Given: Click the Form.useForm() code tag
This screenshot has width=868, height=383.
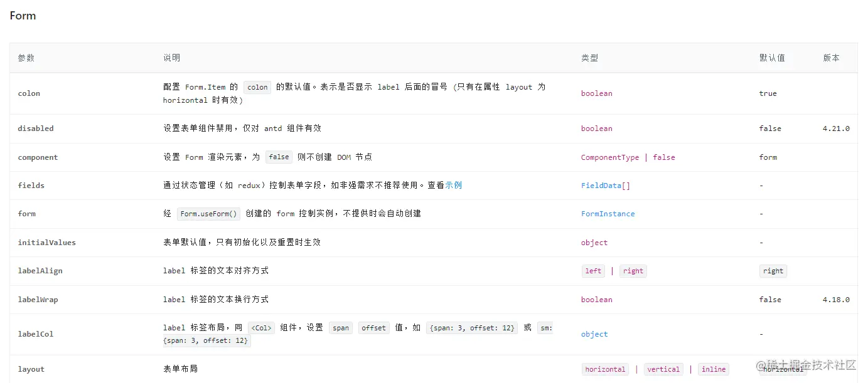Looking at the screenshot, I should click(x=209, y=214).
